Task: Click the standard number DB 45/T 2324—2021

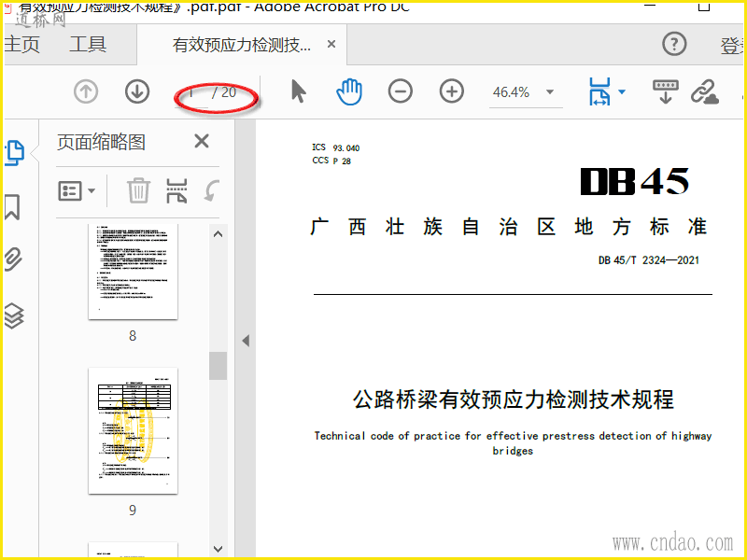Action: pyautogui.click(x=648, y=260)
